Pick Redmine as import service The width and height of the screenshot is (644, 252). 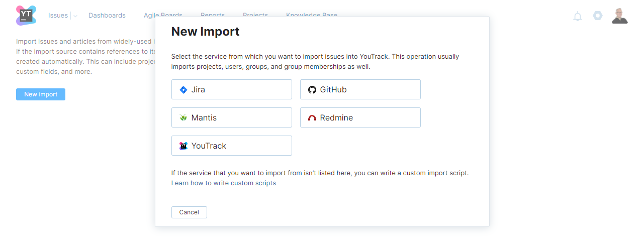360,117
